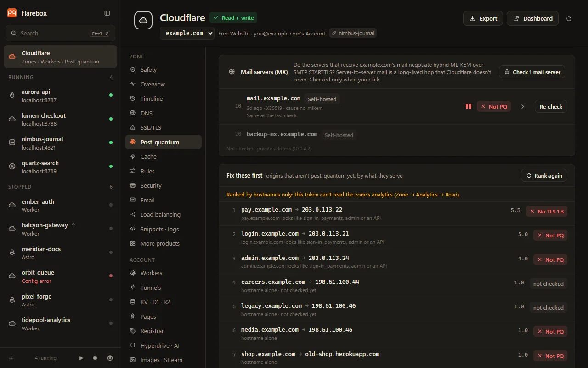Screen dimensions: 588x368
Task: Open the SSL/TLS menu item
Action: point(163,127)
